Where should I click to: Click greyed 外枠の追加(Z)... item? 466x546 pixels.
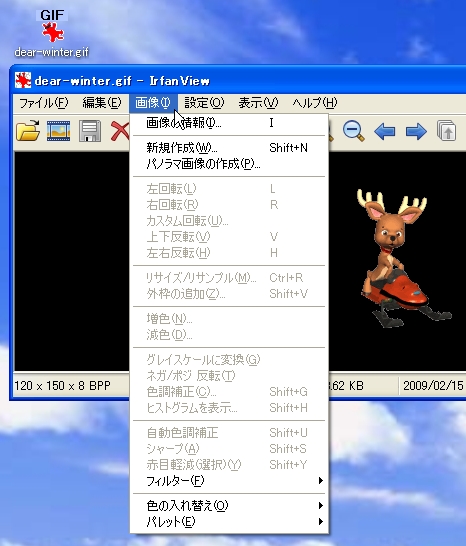tap(229, 294)
